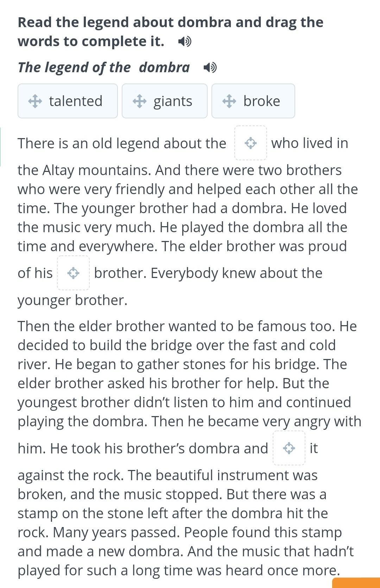The image size is (380, 588).
Task: Click the move handle icon on 'talented' chip
Action: coord(35,101)
